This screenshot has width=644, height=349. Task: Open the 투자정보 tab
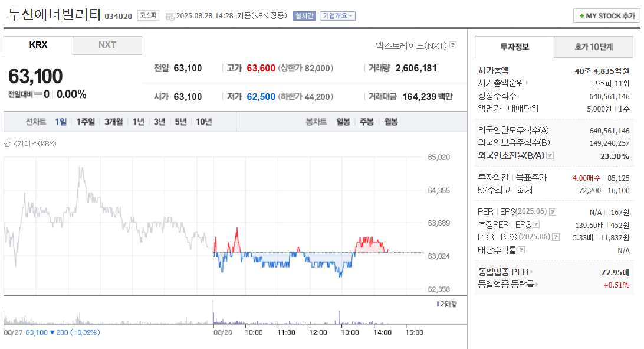coord(514,47)
